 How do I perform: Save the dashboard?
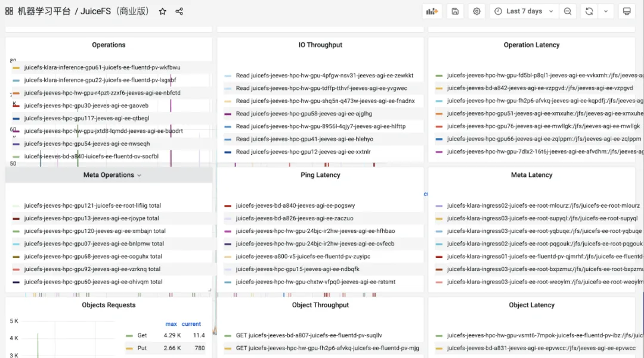(455, 11)
